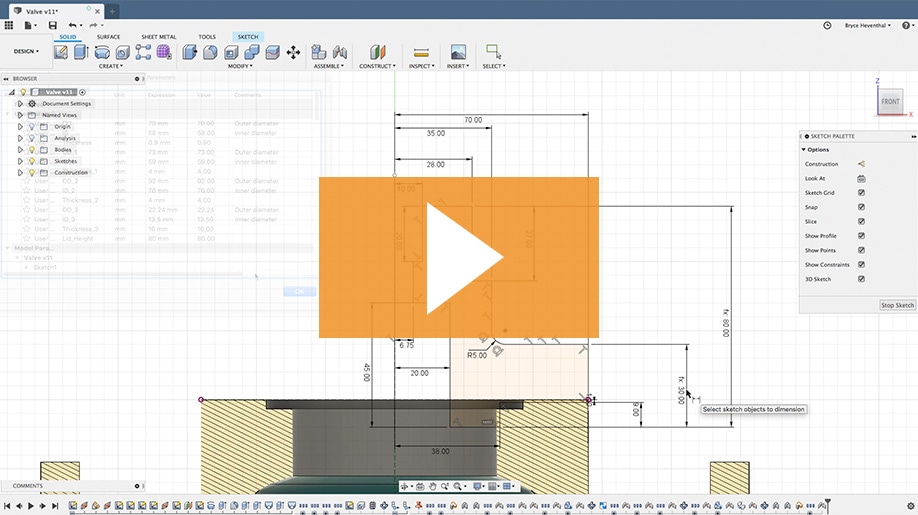Select the Revolve tool

pos(102,53)
